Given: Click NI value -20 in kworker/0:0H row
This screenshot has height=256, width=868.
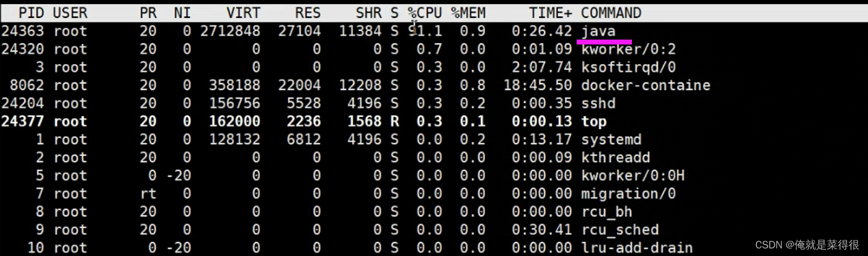Looking at the screenshot, I should pos(178,175).
